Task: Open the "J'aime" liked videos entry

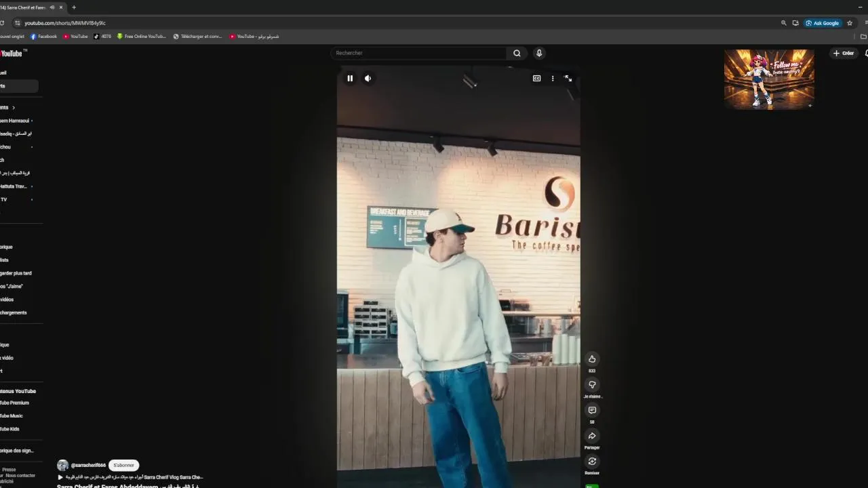Action: [12, 286]
